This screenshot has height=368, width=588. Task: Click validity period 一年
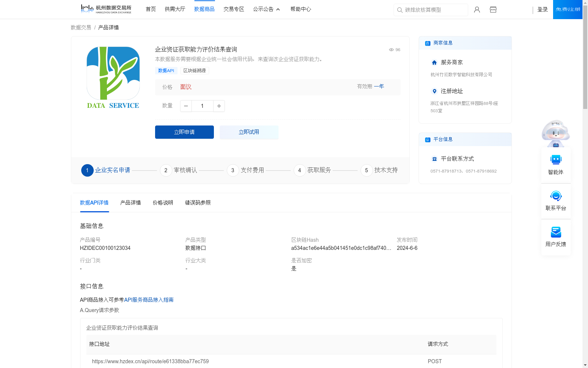click(x=379, y=86)
